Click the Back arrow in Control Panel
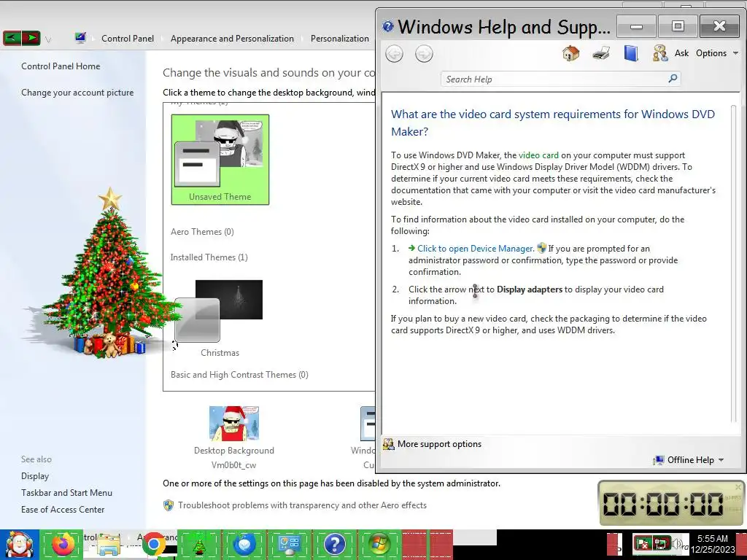Image resolution: width=747 pixels, height=560 pixels. coord(12,38)
